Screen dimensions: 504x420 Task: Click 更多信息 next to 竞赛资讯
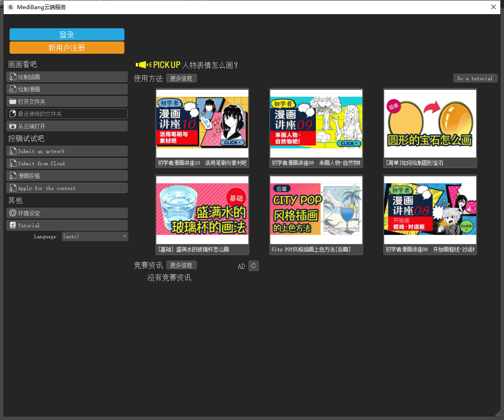181,265
